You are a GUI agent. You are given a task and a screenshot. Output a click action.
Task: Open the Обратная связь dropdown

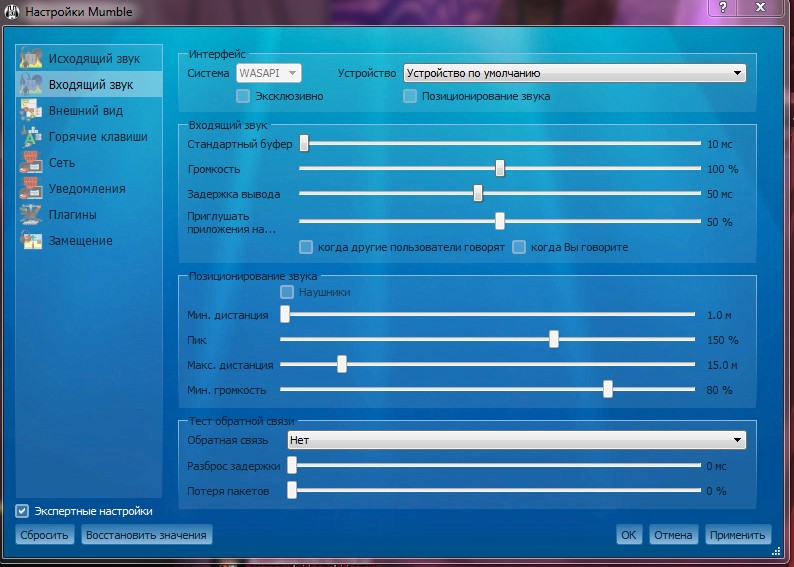pos(517,440)
